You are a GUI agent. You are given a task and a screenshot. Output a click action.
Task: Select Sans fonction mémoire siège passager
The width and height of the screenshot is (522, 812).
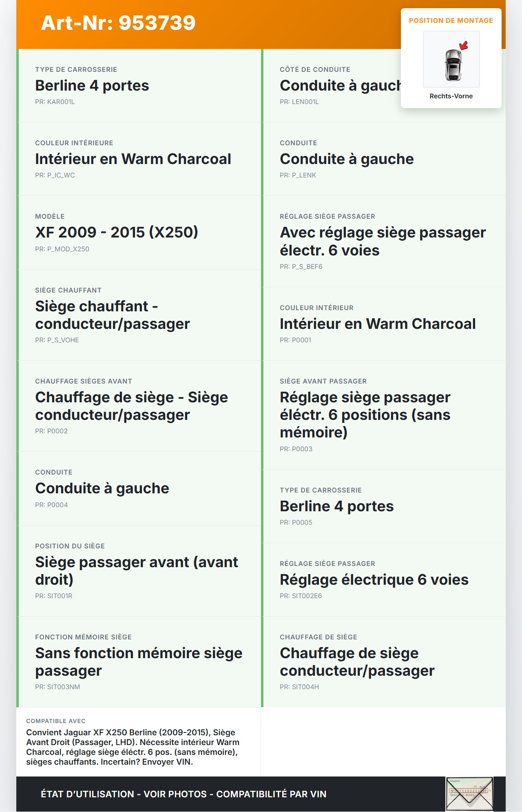139,662
